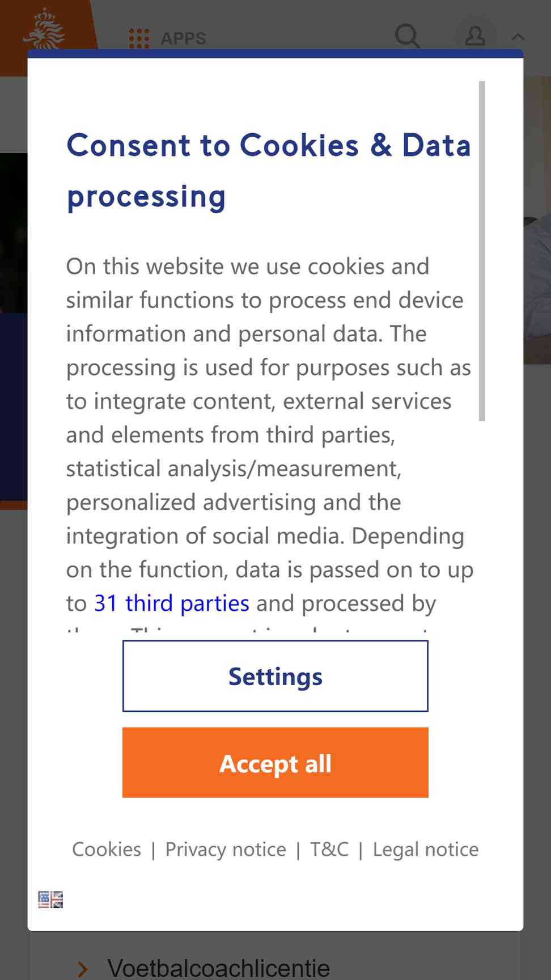Collapse the header chevron arrow
This screenshot has width=551, height=980.
coord(518,37)
